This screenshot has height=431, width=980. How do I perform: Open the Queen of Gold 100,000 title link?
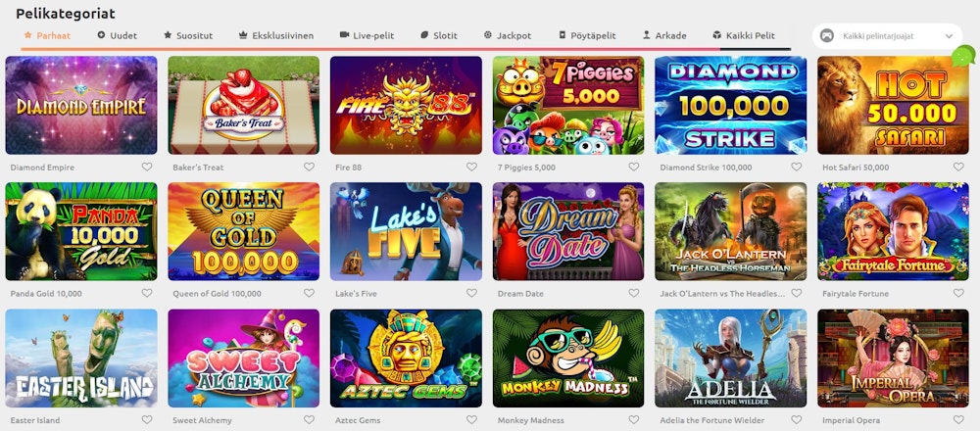(x=217, y=294)
